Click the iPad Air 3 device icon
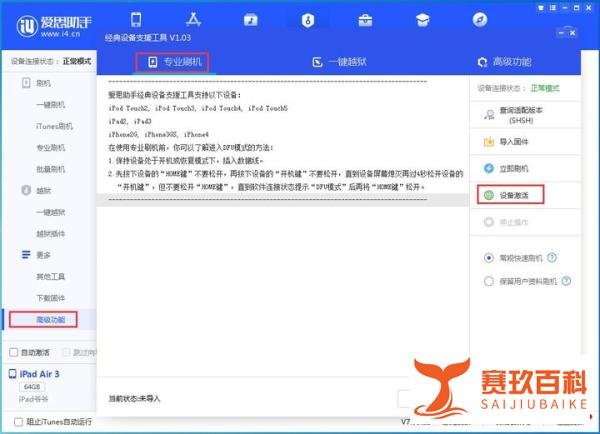 [x=13, y=374]
